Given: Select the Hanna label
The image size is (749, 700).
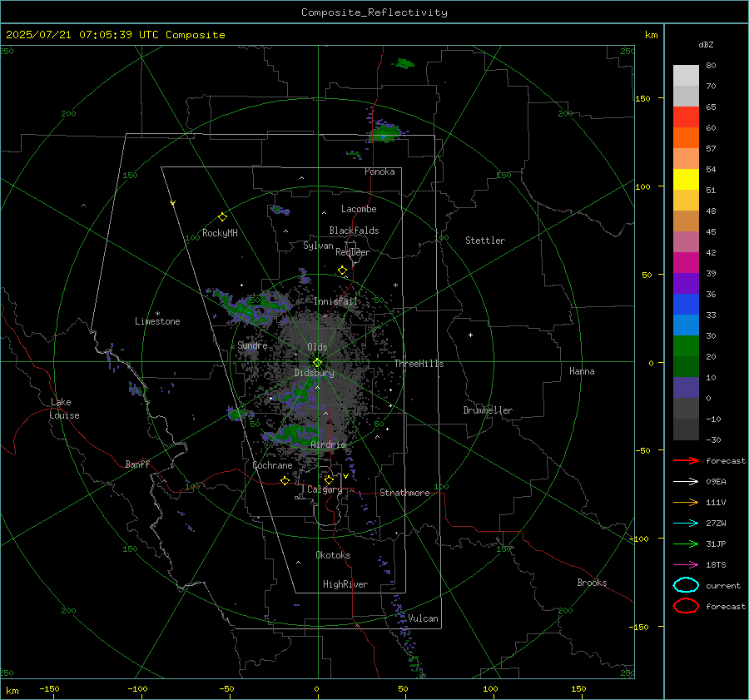Looking at the screenshot, I should tap(582, 371).
